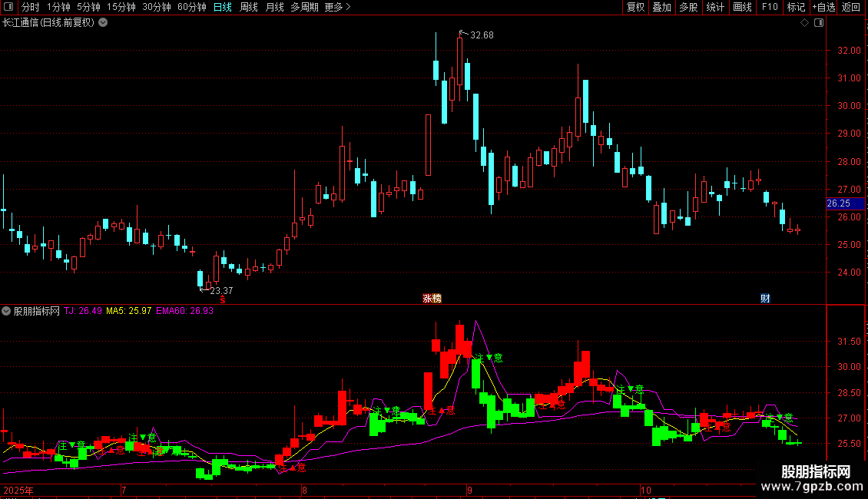Image resolution: width=868 pixels, height=499 pixels.
Task: Select the 周线 weekly chart tab
Action: click(x=249, y=7)
